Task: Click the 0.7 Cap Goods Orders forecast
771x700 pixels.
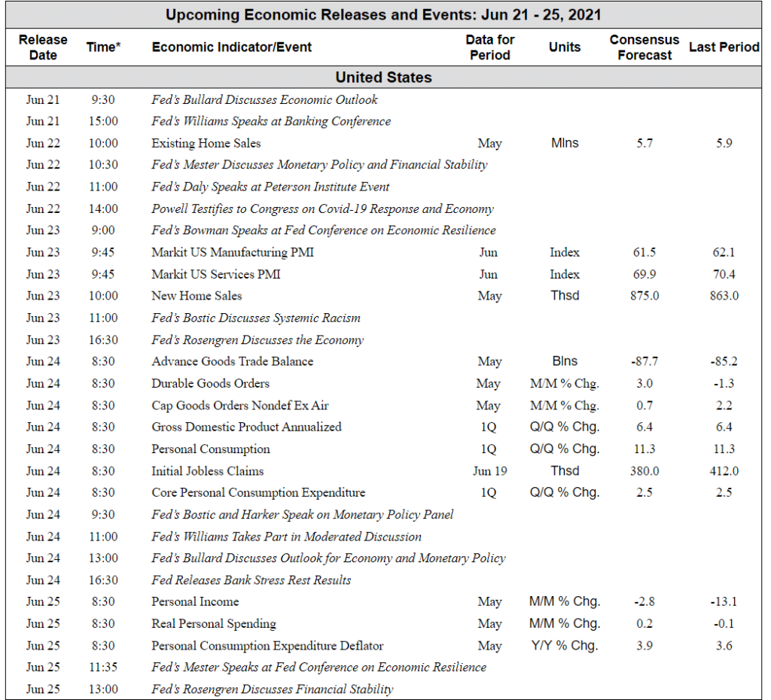Action: [x=645, y=406]
